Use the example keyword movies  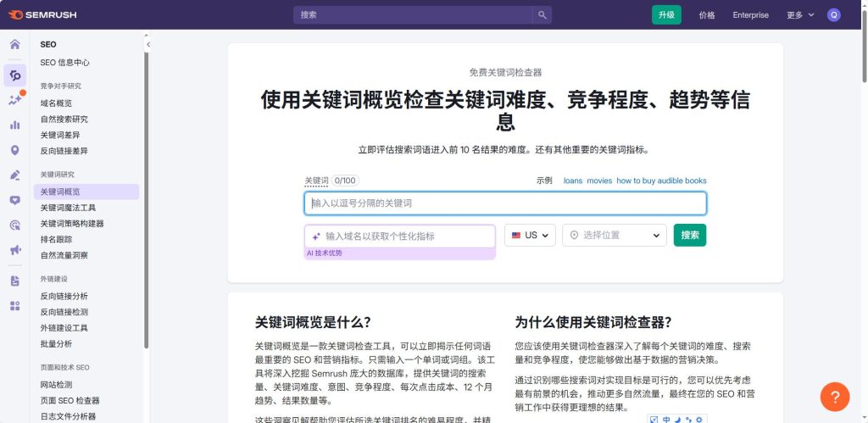point(599,181)
